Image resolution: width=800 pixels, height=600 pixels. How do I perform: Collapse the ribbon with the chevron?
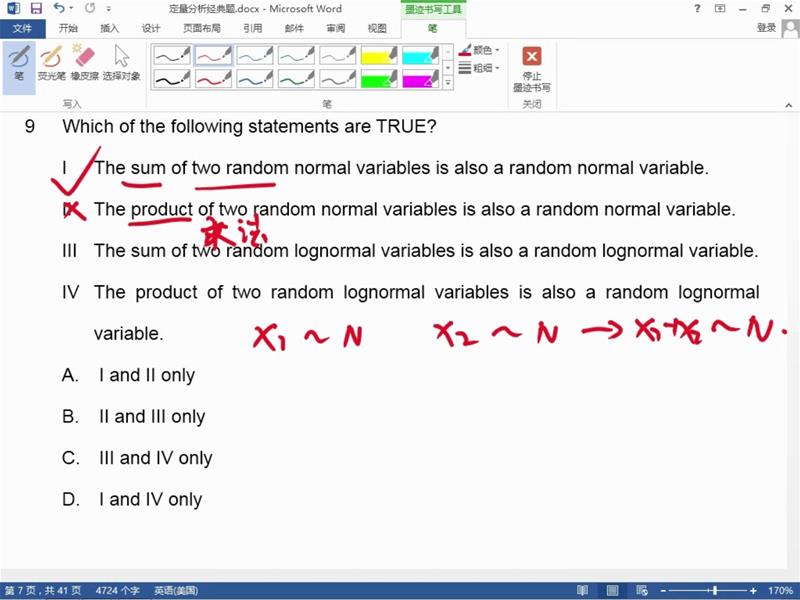click(x=789, y=105)
